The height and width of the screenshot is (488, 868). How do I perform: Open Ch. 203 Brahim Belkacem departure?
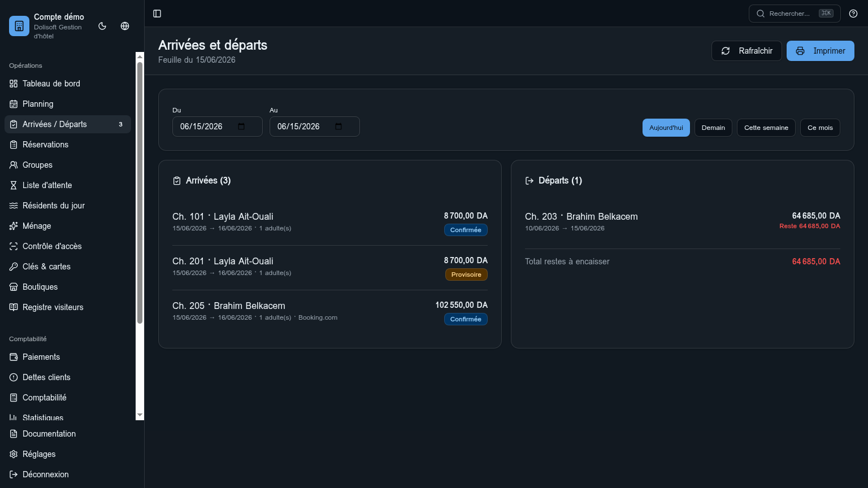pos(683,222)
